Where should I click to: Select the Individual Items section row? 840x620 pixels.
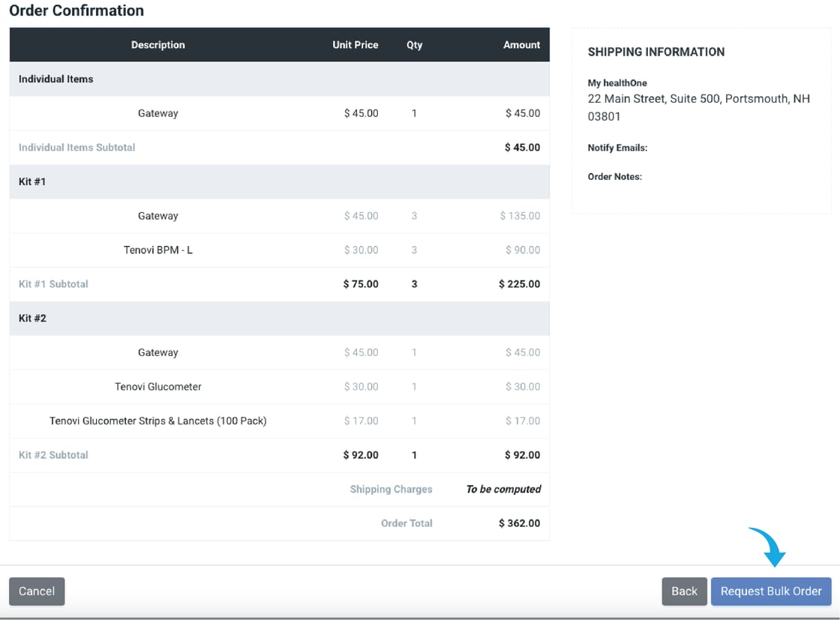pyautogui.click(x=56, y=79)
